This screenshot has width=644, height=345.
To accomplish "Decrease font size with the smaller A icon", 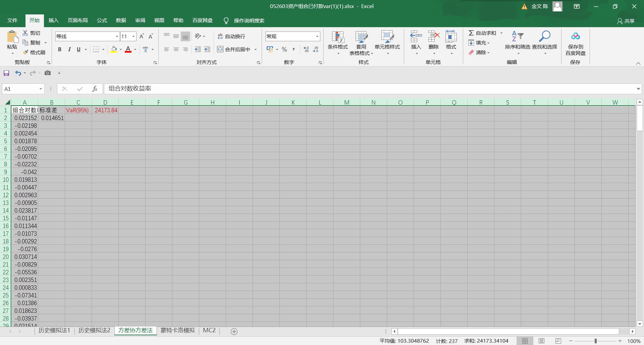I will [x=151, y=36].
